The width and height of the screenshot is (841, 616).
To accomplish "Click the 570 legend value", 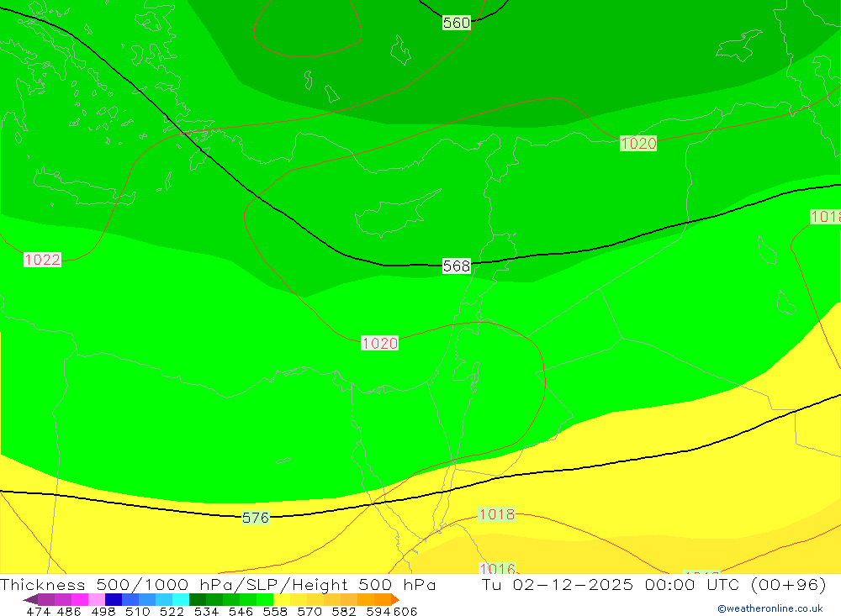I will click(x=309, y=612).
